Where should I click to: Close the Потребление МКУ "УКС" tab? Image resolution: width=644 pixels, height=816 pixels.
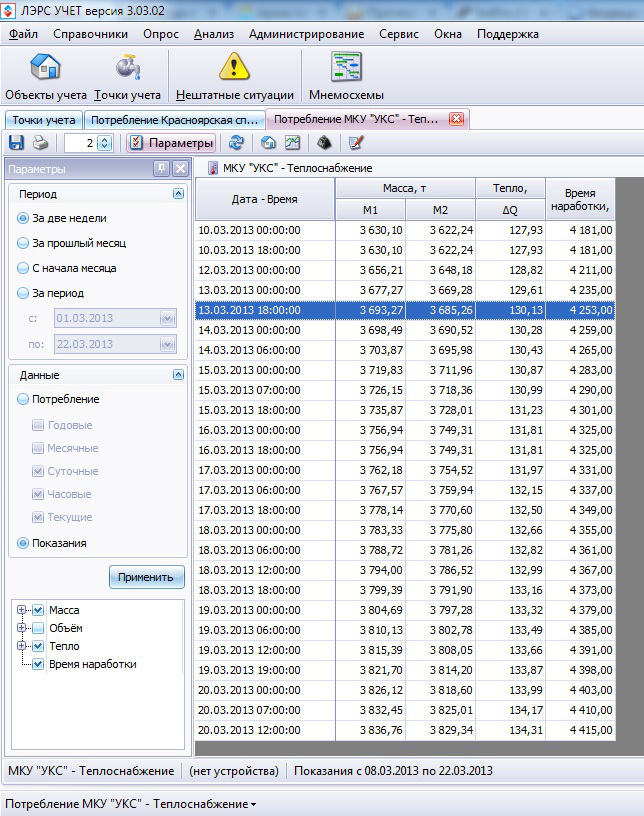[456, 119]
